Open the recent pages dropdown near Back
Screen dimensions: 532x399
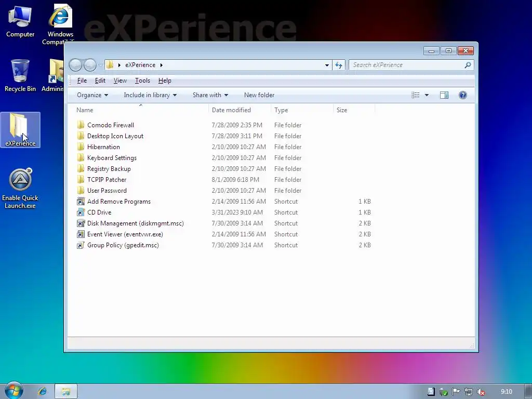coord(100,65)
